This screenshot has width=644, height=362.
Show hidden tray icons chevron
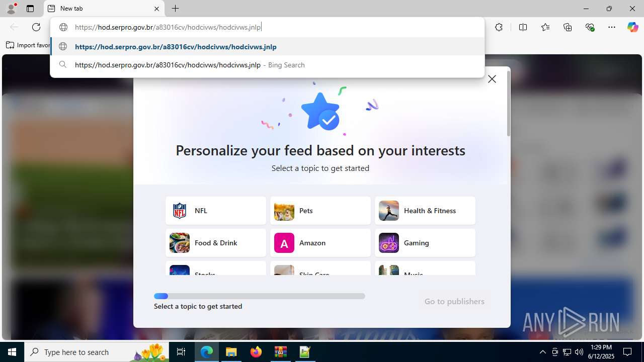[x=542, y=352]
